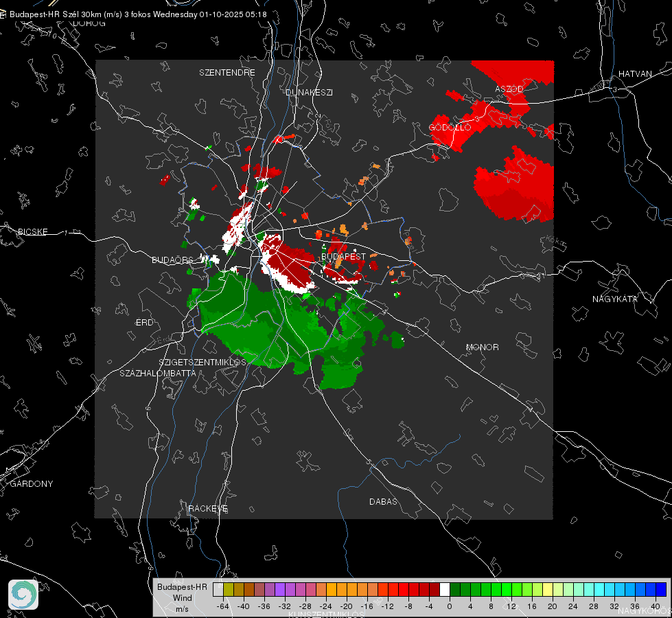Click the SZÁZHALOMBATTA map label
Image resolution: width=672 pixels, height=618 pixels.
[158, 373]
